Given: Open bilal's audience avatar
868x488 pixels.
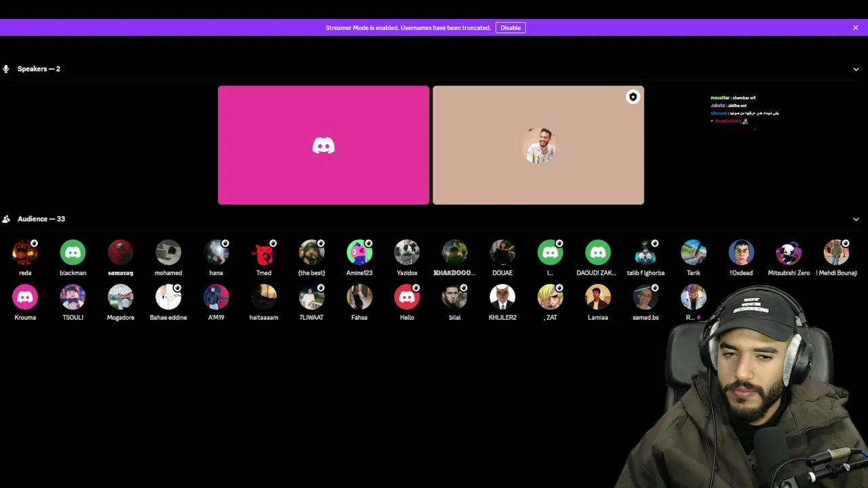Looking at the screenshot, I should click(454, 298).
